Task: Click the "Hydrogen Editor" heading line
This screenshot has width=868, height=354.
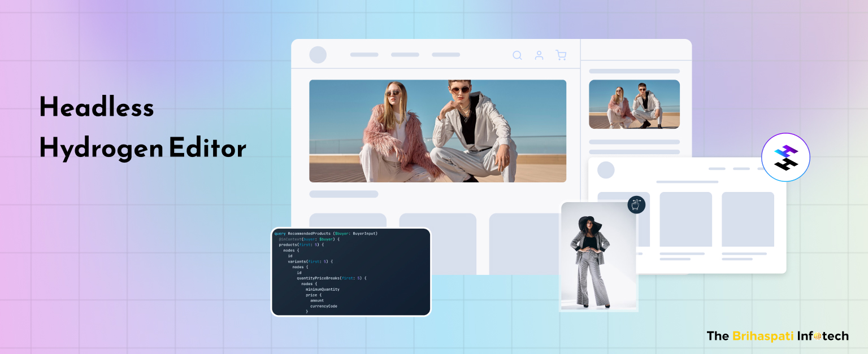Action: coord(142,148)
